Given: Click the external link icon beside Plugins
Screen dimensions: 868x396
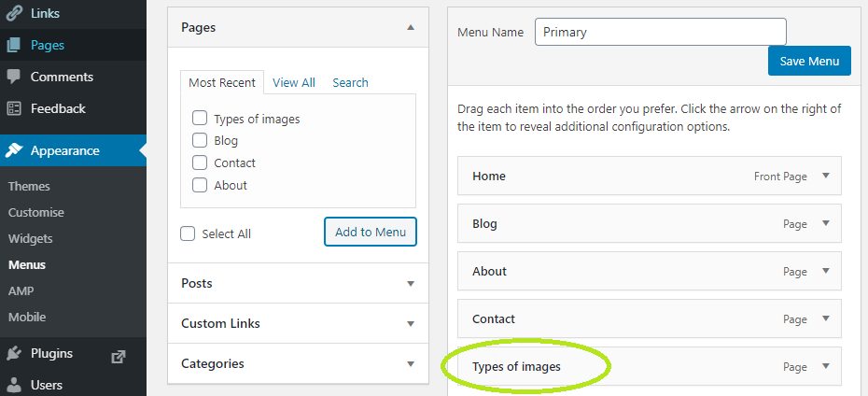Looking at the screenshot, I should (x=118, y=357).
